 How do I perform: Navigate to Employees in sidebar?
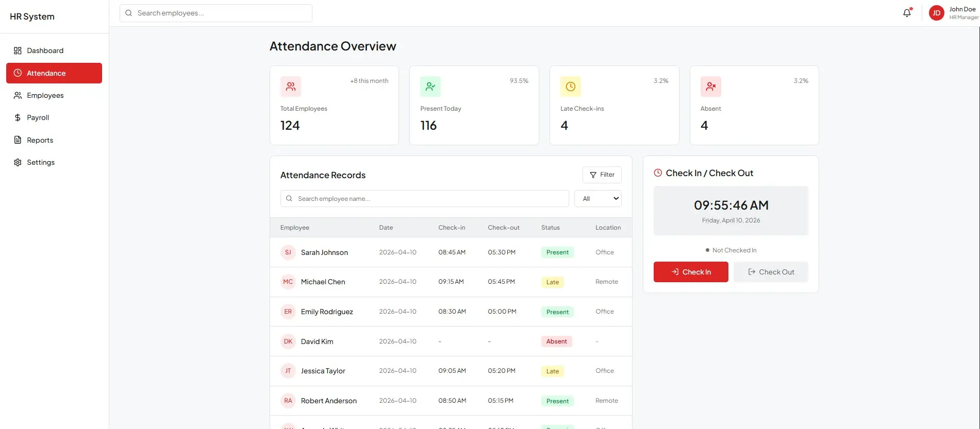(45, 95)
